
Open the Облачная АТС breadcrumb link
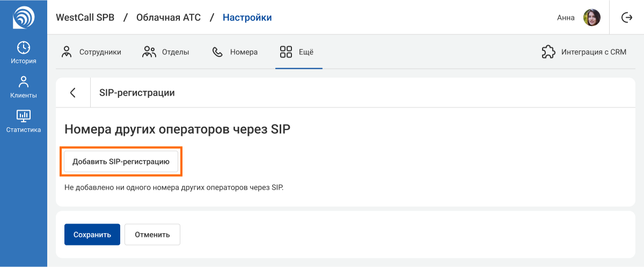[x=169, y=18]
